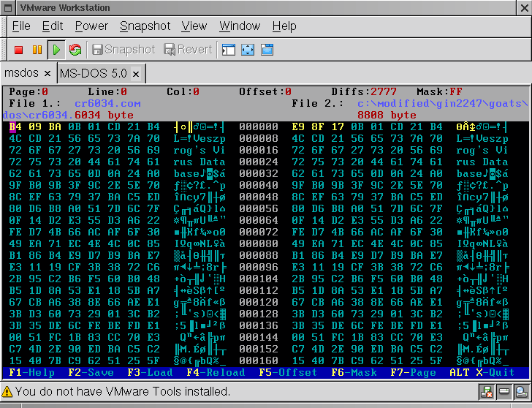Click the 6034 byte size text
This screenshot has height=408, width=532.
(104, 115)
